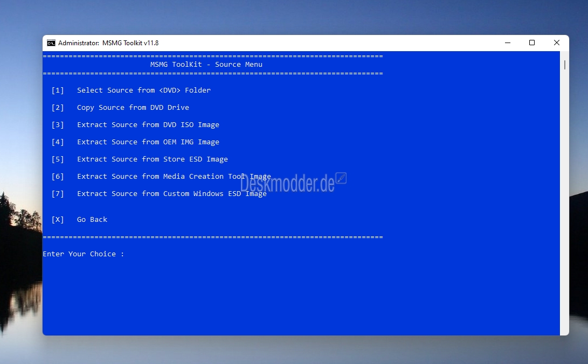Click 'Extract Source from Store ESD Image' line
The image size is (588, 364).
152,159
